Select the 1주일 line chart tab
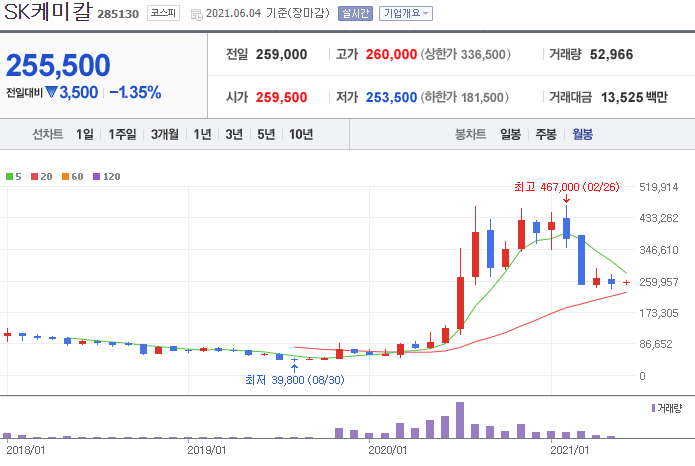 [x=122, y=134]
